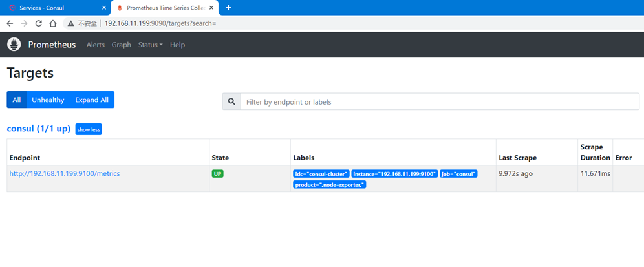The image size is (644, 267).
Task: Click the browser address bar URL
Action: pyautogui.click(x=160, y=23)
